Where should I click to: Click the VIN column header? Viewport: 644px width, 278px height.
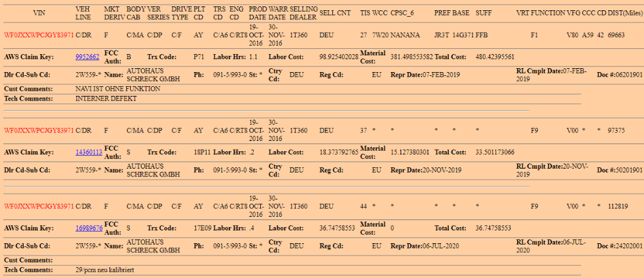tap(38, 13)
